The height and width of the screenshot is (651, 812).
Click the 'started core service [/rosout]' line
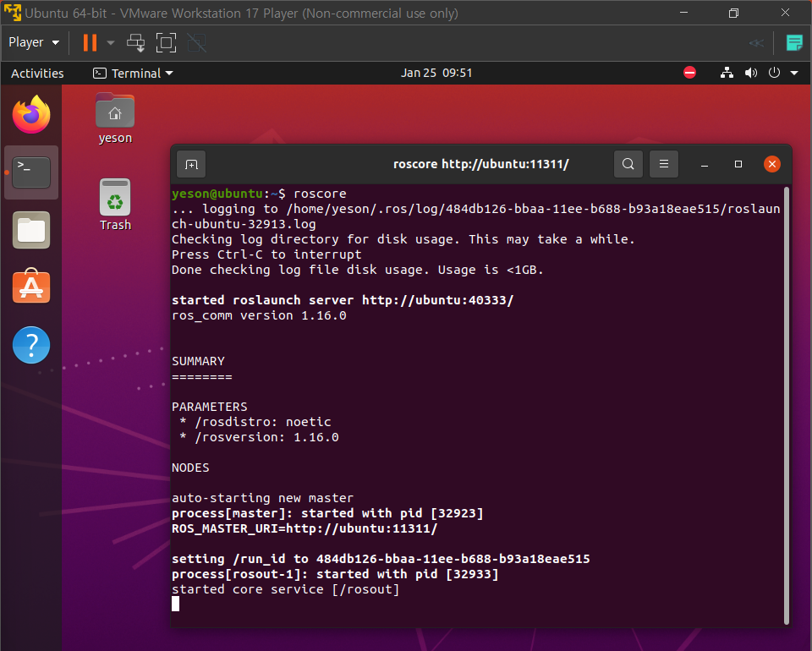tap(285, 589)
